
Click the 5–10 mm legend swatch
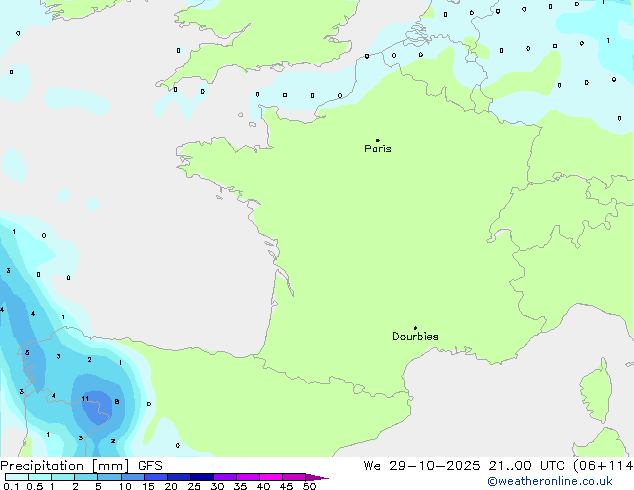109,477
